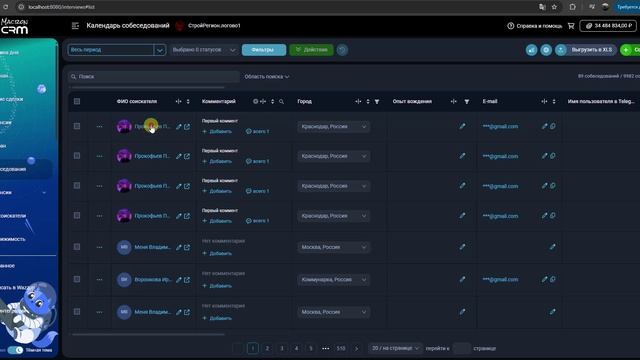
Task: Tick the select-all checkbox in the table header
Action: click(x=77, y=101)
